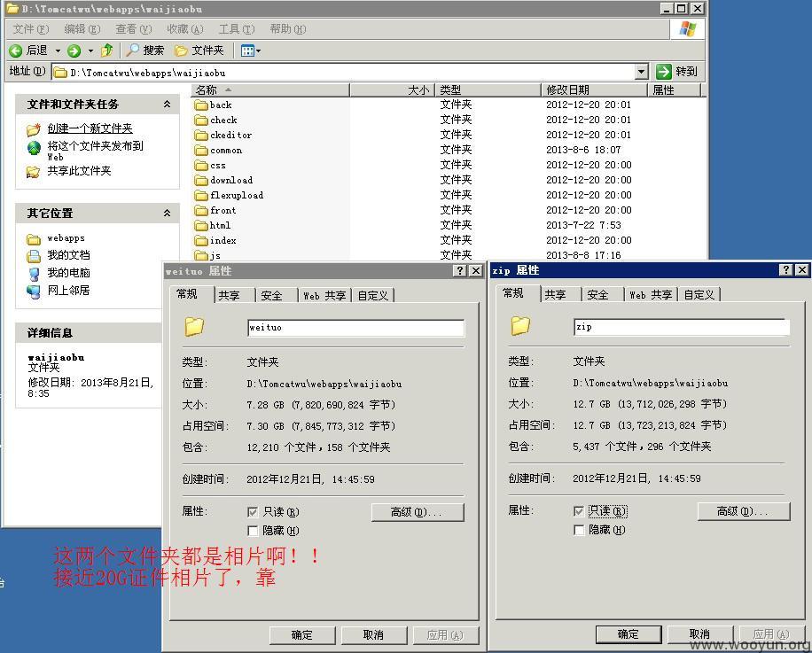This screenshot has height=653, width=812.
Task: Toggle the Folders (文件夹) pane button
Action: 199,51
